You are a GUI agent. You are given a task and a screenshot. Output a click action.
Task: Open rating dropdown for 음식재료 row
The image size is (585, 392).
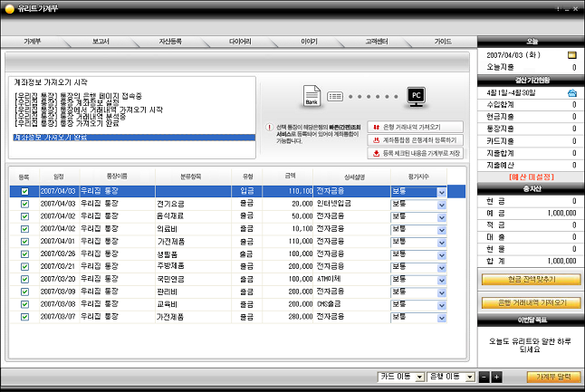[x=442, y=217]
